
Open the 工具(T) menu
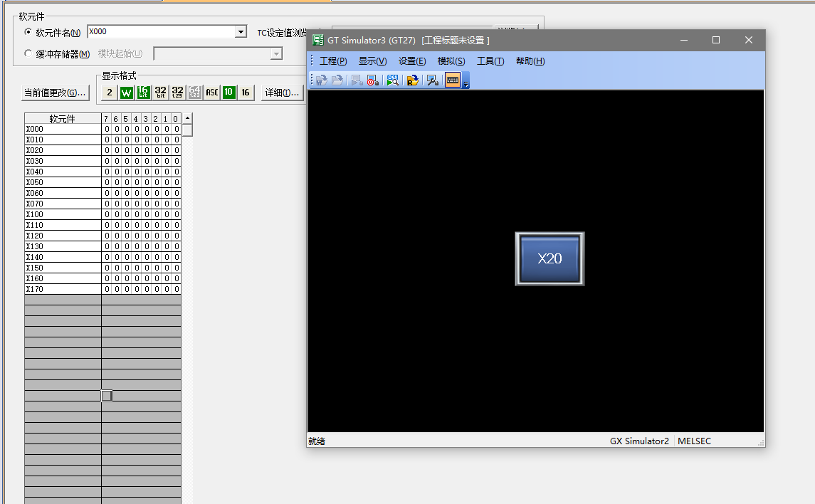tap(490, 61)
